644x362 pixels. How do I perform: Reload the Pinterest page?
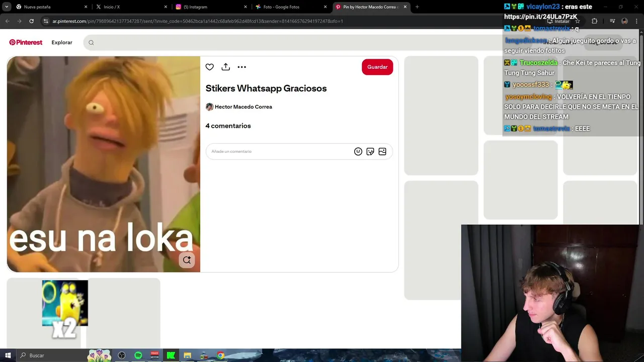pyautogui.click(x=31, y=21)
